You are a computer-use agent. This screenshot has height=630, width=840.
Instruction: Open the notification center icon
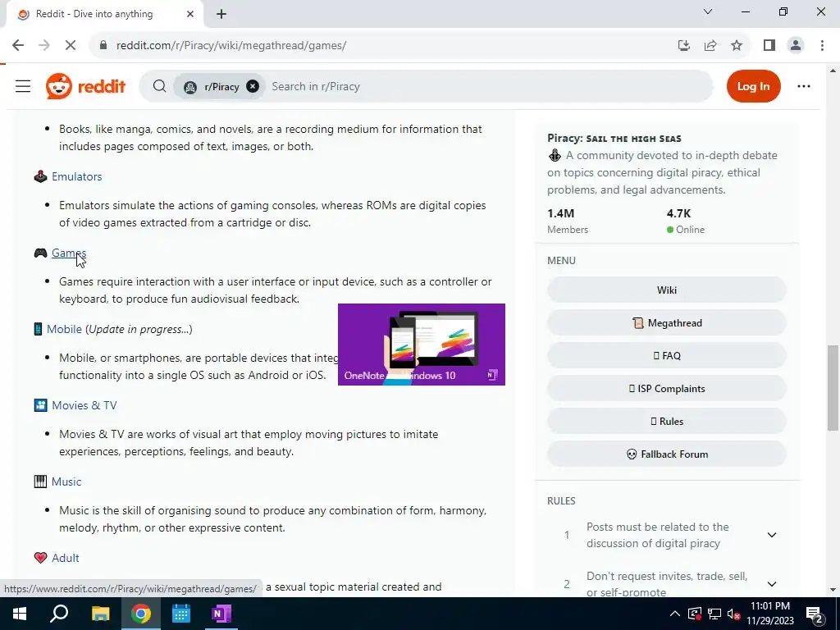click(814, 614)
